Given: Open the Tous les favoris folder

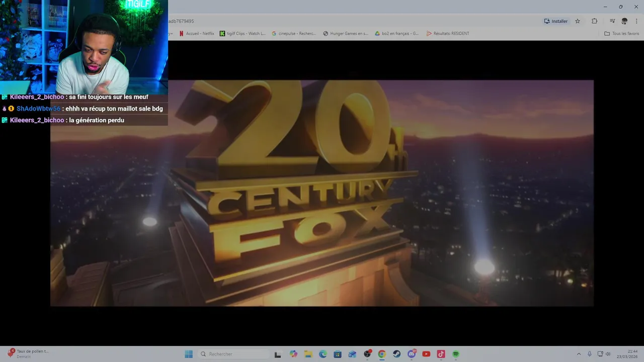Looking at the screenshot, I should pos(621,34).
